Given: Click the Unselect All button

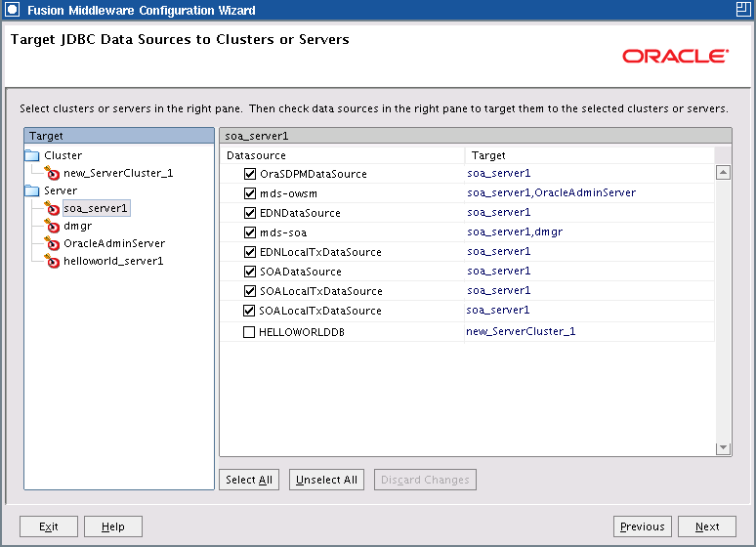Looking at the screenshot, I should (x=326, y=480).
